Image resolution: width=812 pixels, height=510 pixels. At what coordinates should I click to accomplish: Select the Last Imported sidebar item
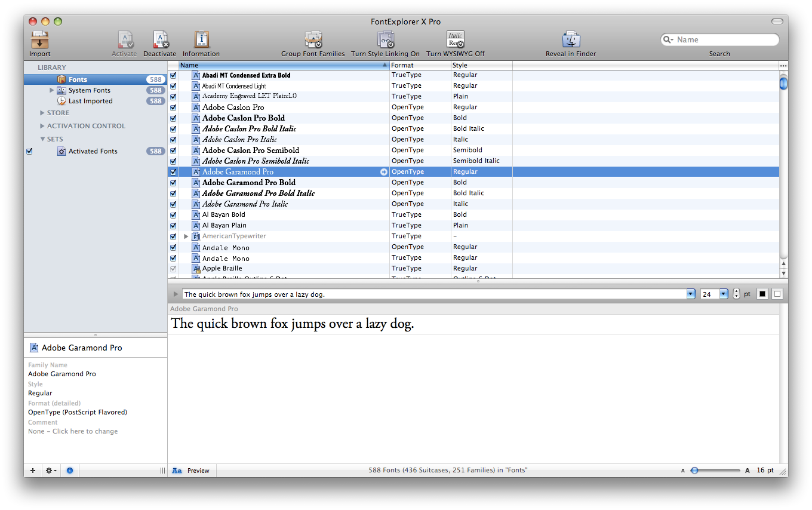coord(90,101)
